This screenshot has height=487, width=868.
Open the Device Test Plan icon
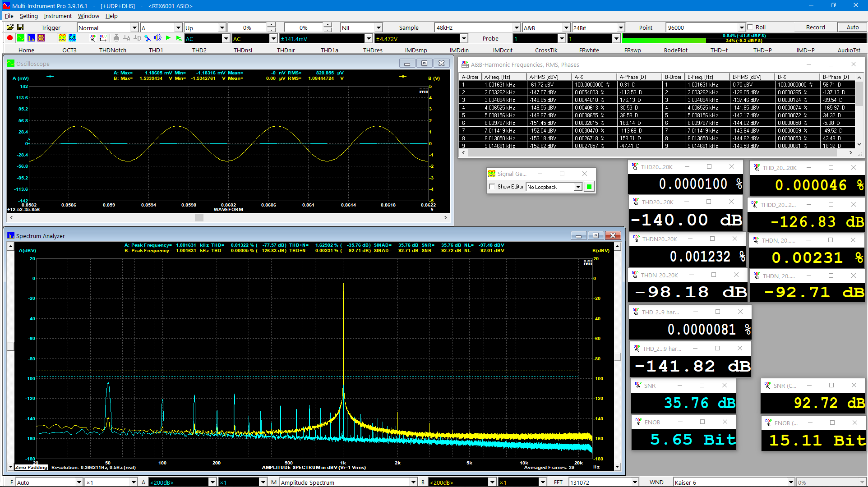click(72, 38)
